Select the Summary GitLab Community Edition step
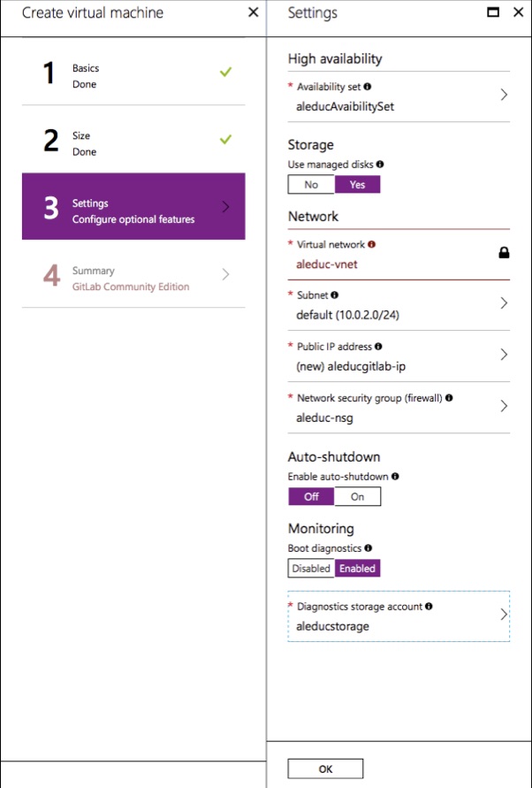The image size is (532, 788). pyautogui.click(x=133, y=278)
